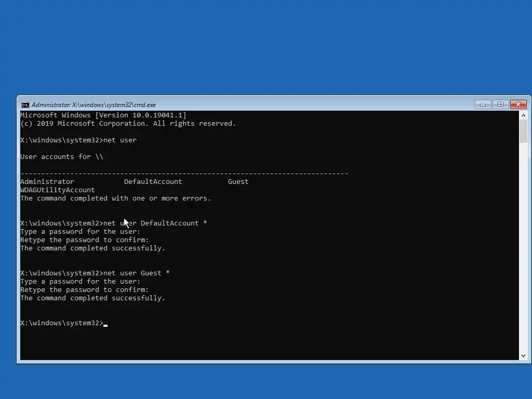Click the 'DefaultAccount' name in accounts list
This screenshot has width=532, height=399.
point(153,181)
